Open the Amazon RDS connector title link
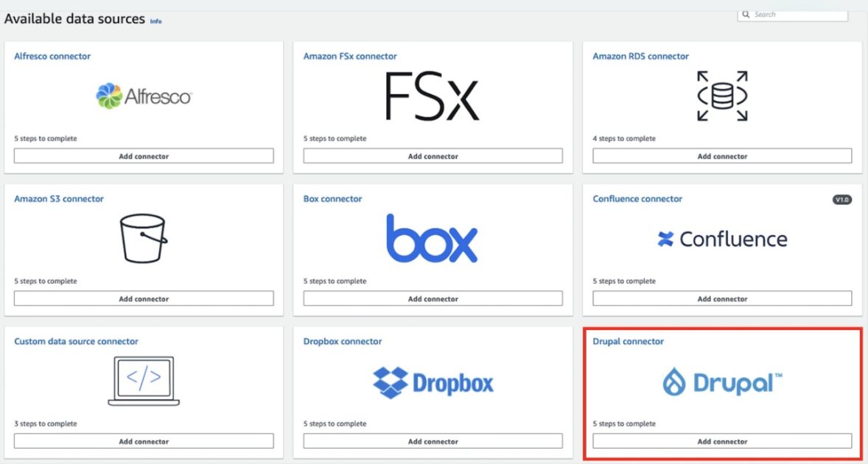Image resolution: width=868 pixels, height=464 pixels. tap(640, 56)
